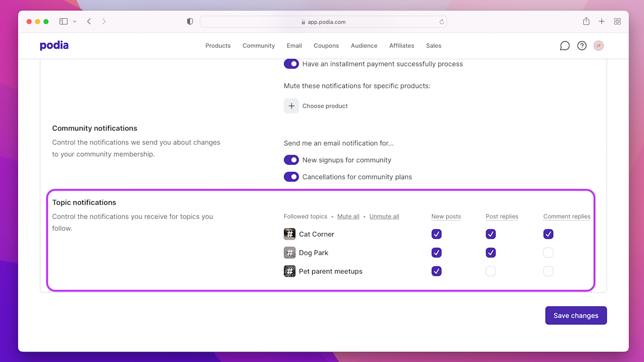The height and width of the screenshot is (362, 644).
Task: Click the Cat Corner topic name
Action: 317,234
